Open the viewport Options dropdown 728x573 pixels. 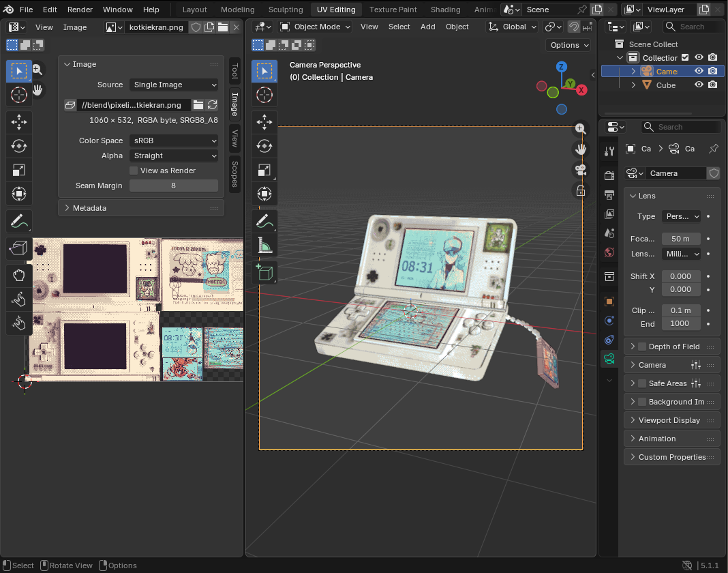pyautogui.click(x=568, y=45)
